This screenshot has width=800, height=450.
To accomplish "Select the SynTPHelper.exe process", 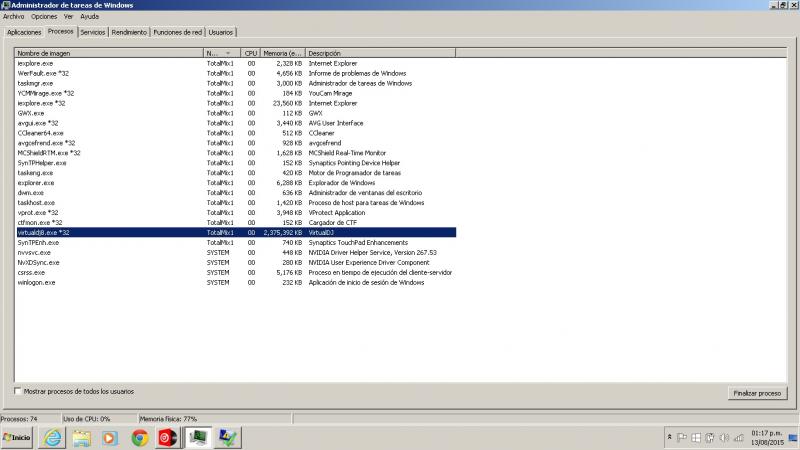I will point(236,163).
